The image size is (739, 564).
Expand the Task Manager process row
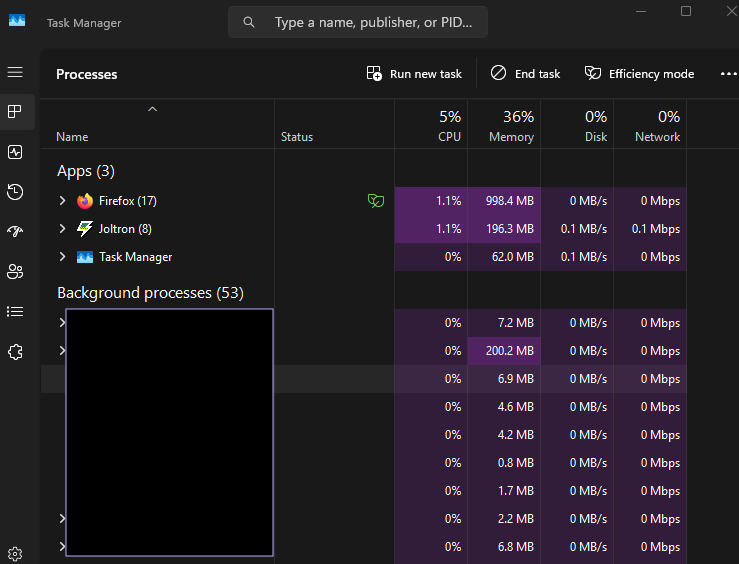click(63, 257)
